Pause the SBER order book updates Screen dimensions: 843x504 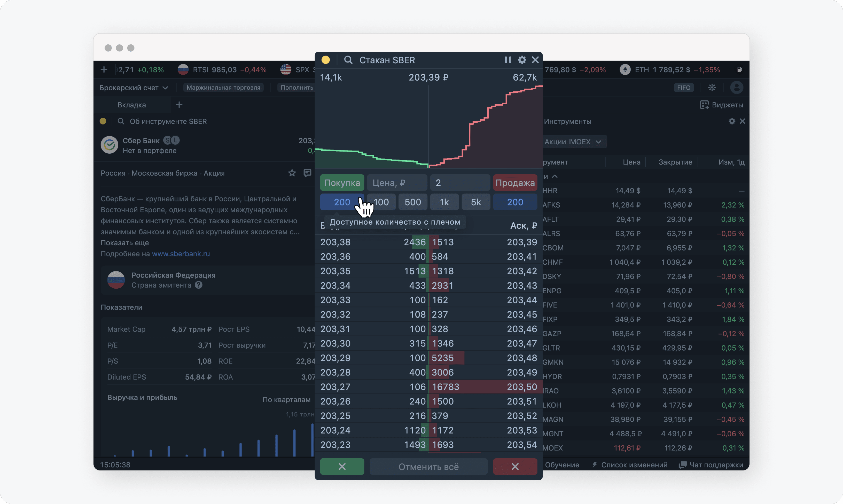click(508, 60)
